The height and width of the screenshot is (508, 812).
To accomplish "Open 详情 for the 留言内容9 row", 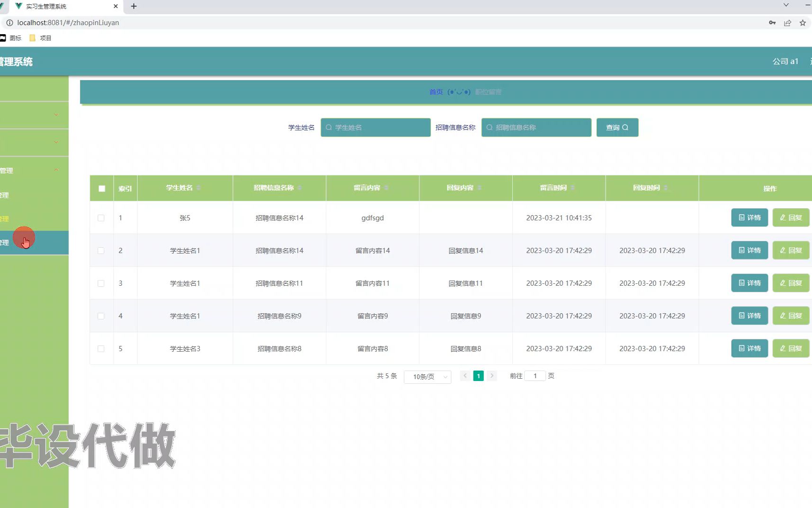I will point(750,316).
